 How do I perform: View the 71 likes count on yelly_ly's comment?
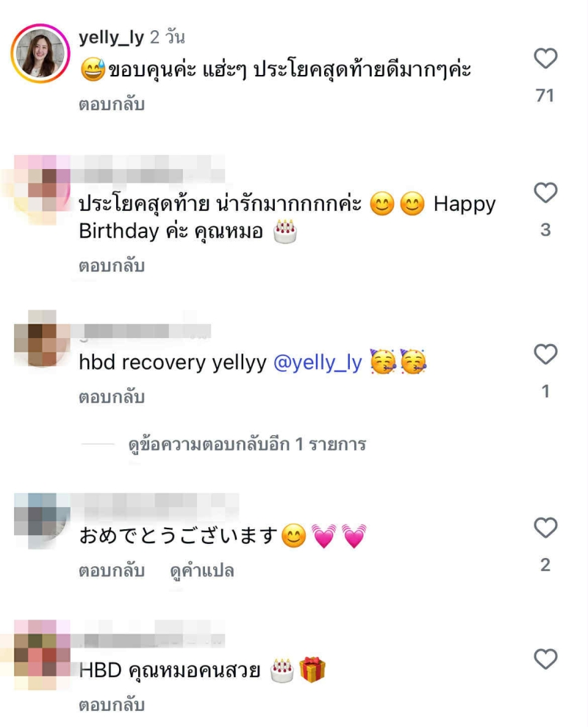pyautogui.click(x=545, y=96)
